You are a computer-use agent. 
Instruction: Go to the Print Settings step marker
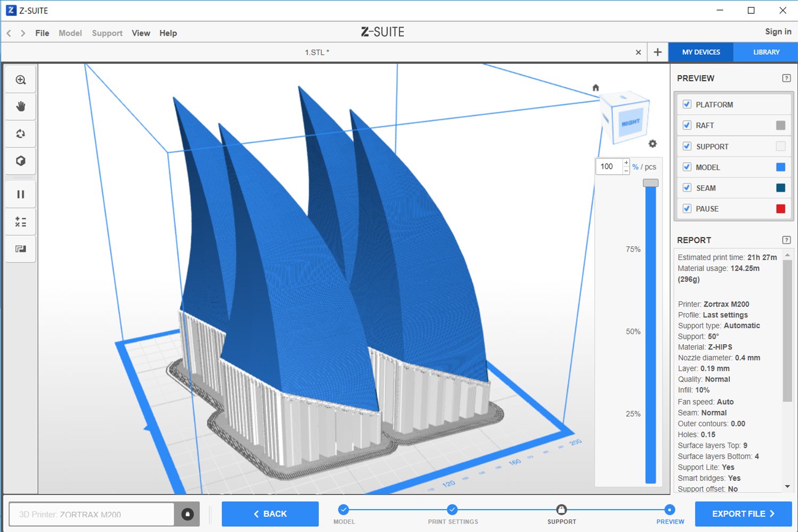point(452,510)
